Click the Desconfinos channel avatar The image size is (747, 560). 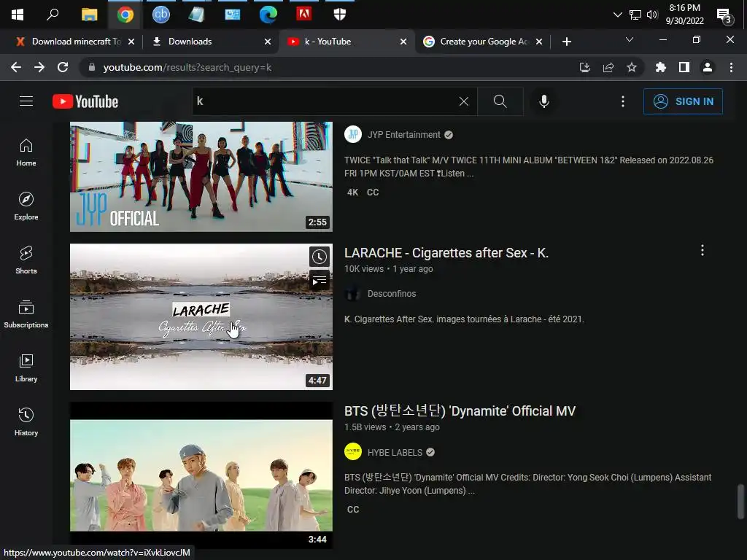pos(353,293)
